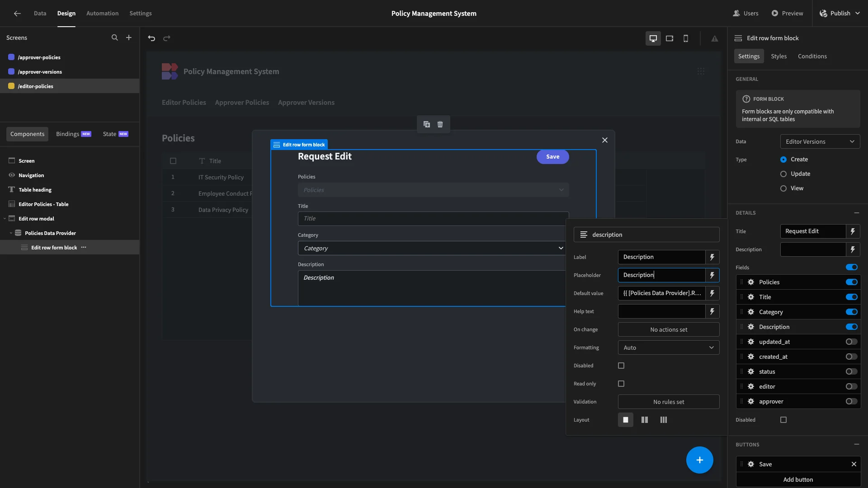Image resolution: width=868 pixels, height=488 pixels.
Task: Collapse the DETAILS section
Action: click(857, 213)
